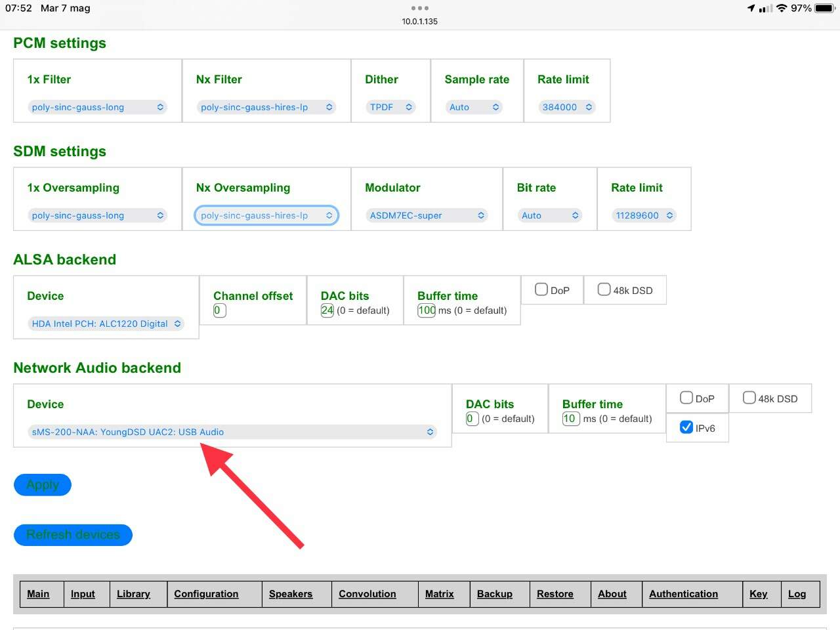Open the Authentication page link
Screen dimensions: 840x630
point(684,594)
